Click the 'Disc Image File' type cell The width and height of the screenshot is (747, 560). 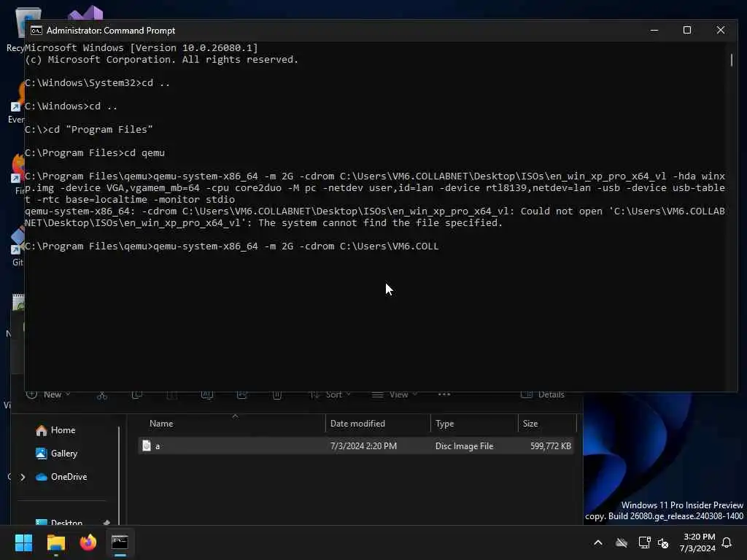point(464,446)
